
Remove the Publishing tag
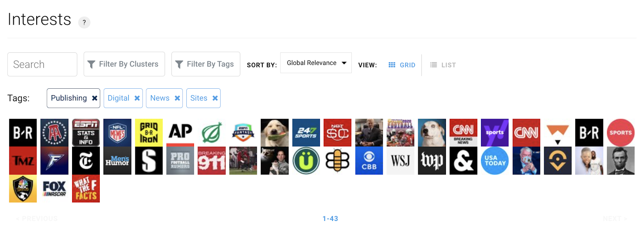coord(95,98)
